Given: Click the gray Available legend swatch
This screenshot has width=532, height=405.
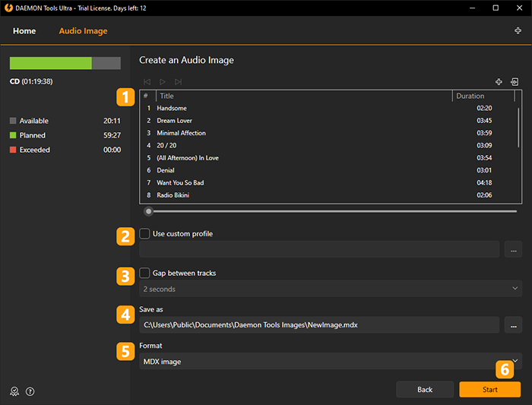Looking at the screenshot, I should pos(13,121).
